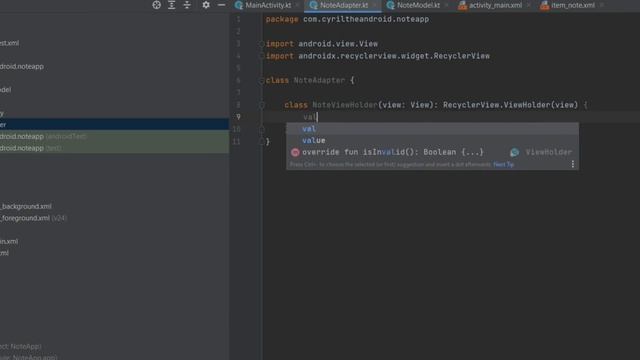640x360 pixels.
Task: Fold the import block at line 3
Action: tap(261, 44)
